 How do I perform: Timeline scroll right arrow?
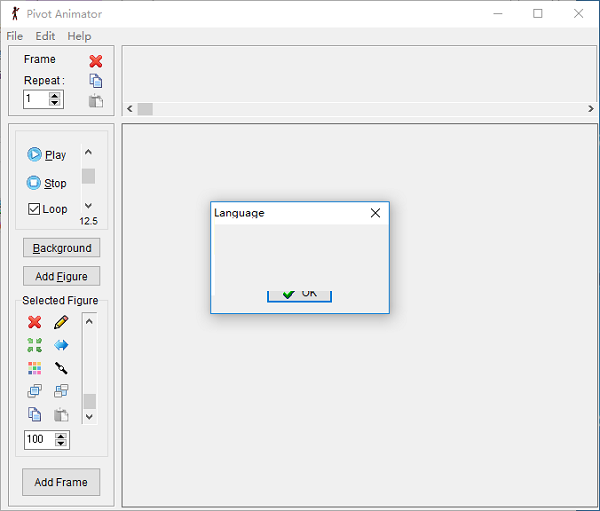tap(590, 109)
